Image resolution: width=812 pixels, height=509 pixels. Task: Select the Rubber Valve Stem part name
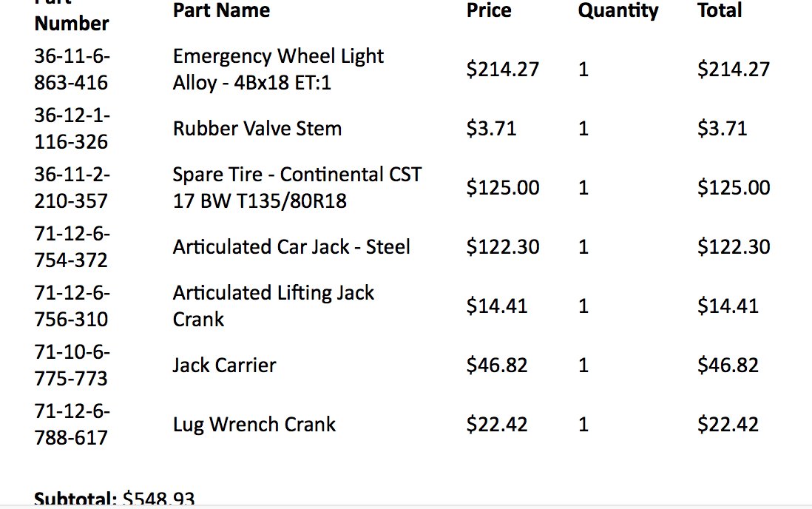(x=257, y=129)
